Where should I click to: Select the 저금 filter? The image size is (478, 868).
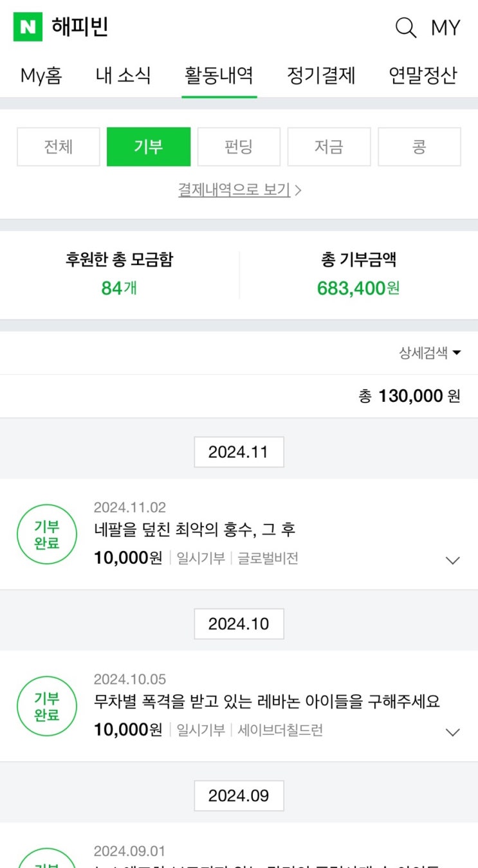point(329,147)
